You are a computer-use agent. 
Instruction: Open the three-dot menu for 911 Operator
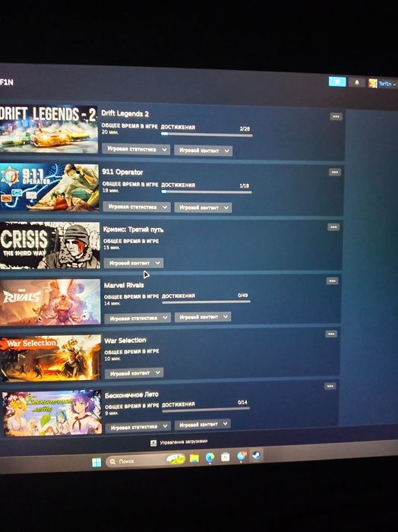pyautogui.click(x=335, y=173)
